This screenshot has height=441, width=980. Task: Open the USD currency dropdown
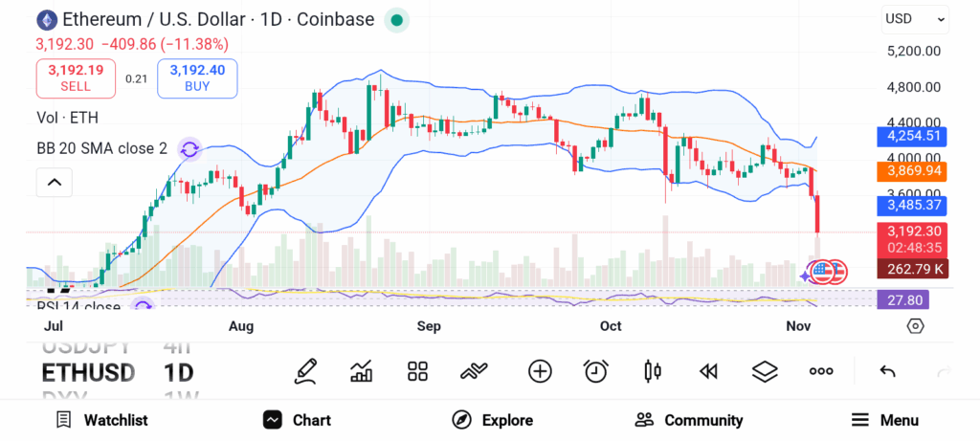[915, 18]
